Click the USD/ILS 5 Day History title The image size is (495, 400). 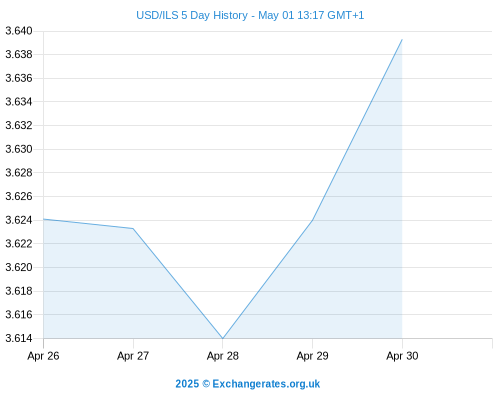250,15
